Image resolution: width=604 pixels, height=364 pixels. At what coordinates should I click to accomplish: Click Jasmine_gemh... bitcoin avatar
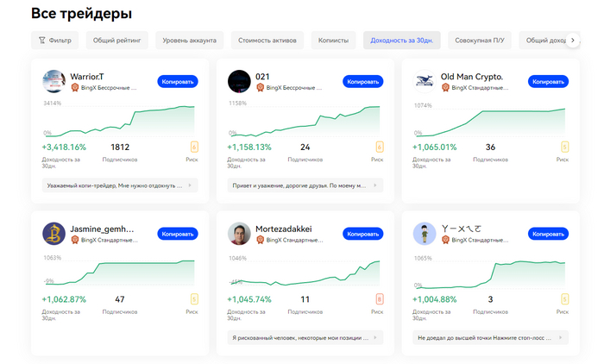(x=53, y=234)
